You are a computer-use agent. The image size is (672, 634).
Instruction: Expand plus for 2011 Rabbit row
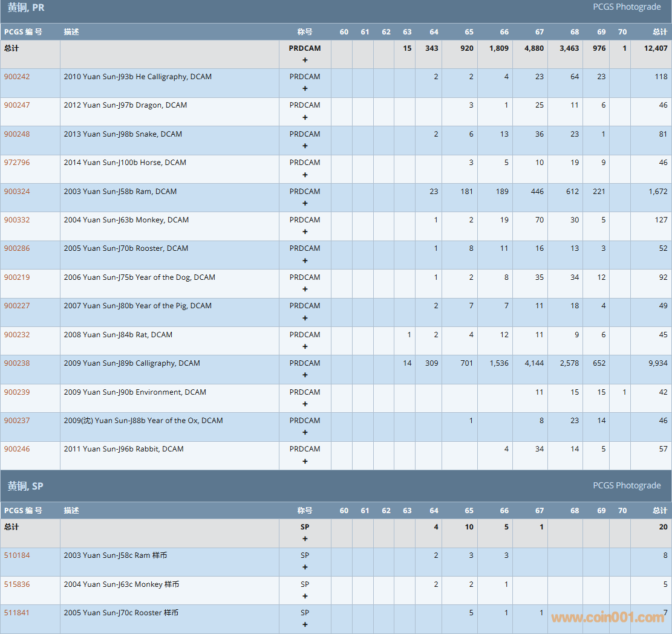pyautogui.click(x=305, y=461)
